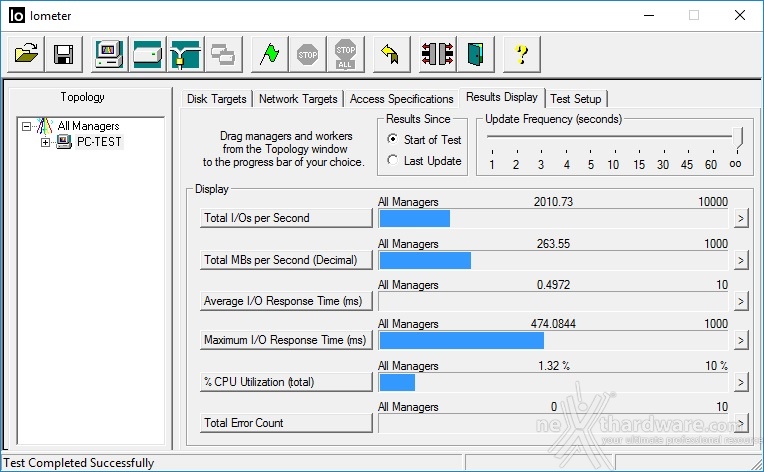The image size is (764, 472).
Task: Click the Total Error Count button
Action: [x=286, y=423]
